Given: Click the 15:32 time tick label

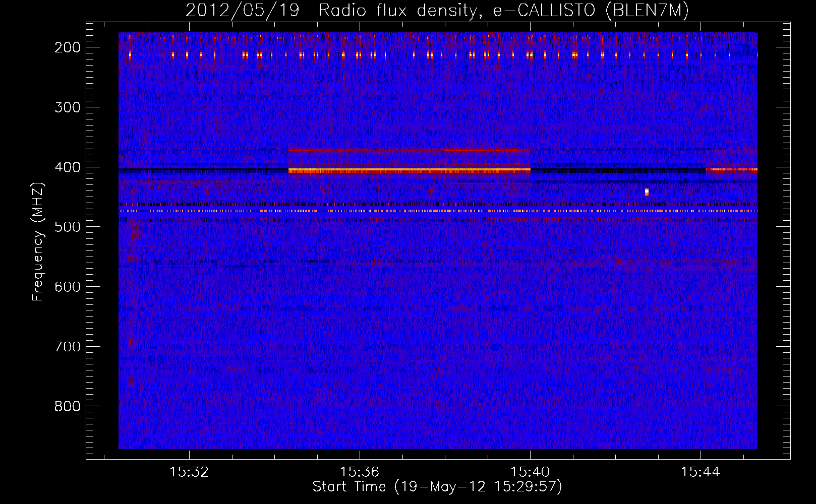Looking at the screenshot, I should coord(189,472).
